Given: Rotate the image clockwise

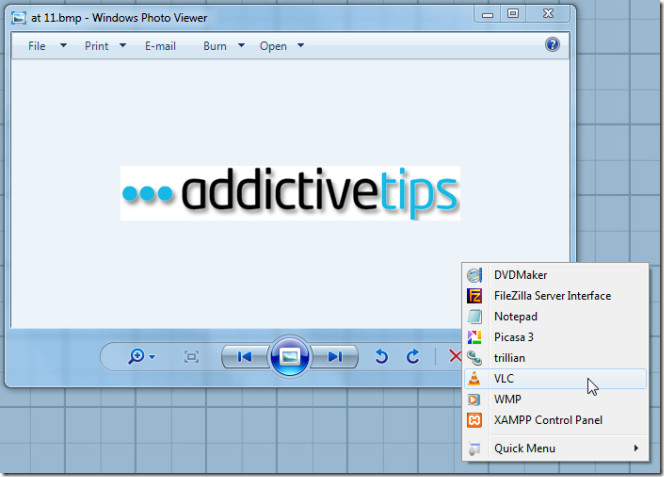Looking at the screenshot, I should point(413,356).
